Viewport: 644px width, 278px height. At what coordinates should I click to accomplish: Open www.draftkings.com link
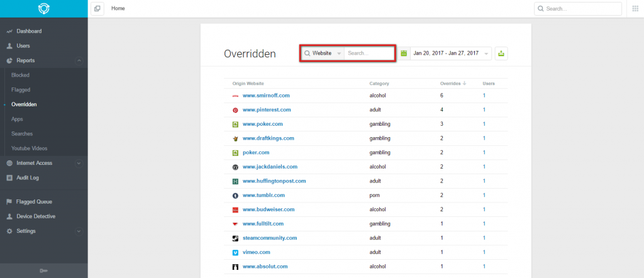[x=268, y=138]
